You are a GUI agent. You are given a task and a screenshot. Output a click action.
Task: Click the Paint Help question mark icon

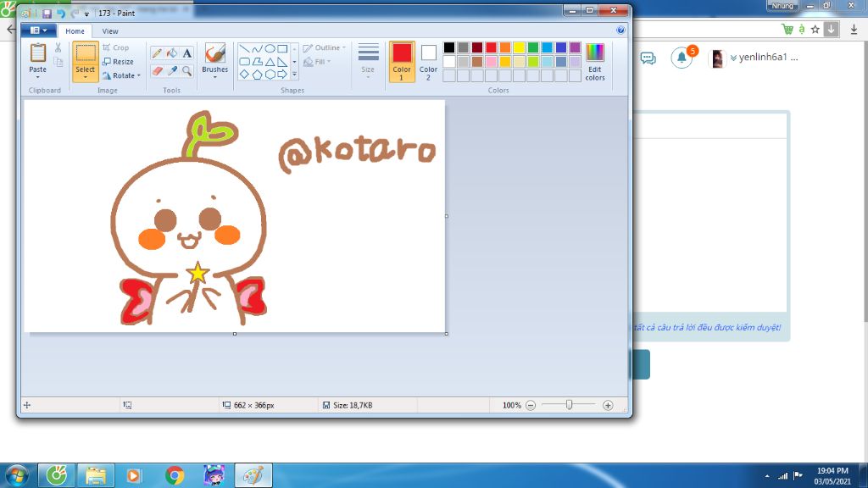620,30
